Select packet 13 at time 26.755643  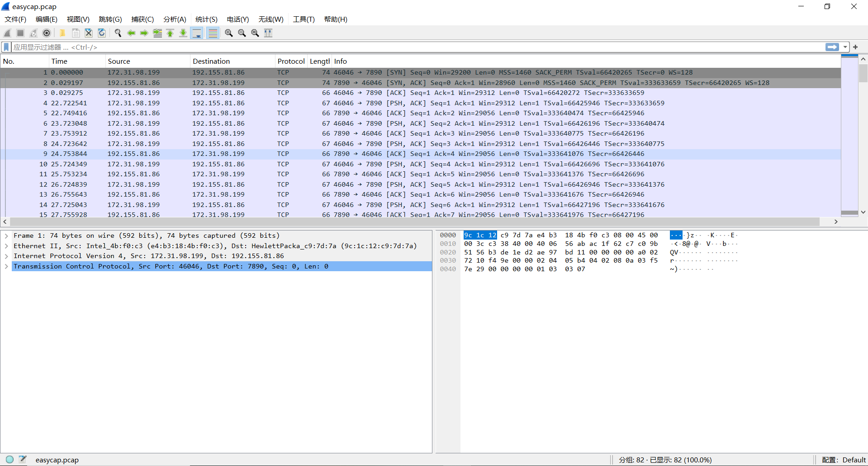pos(421,194)
